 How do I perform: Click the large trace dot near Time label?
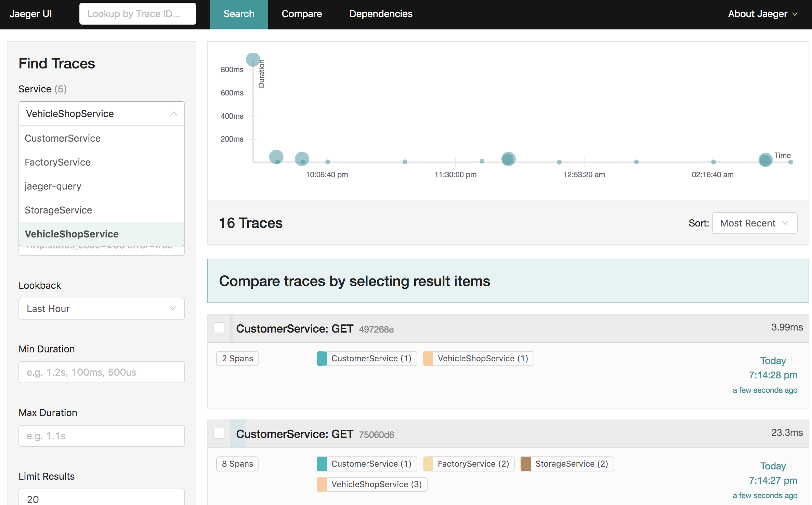[x=765, y=160]
